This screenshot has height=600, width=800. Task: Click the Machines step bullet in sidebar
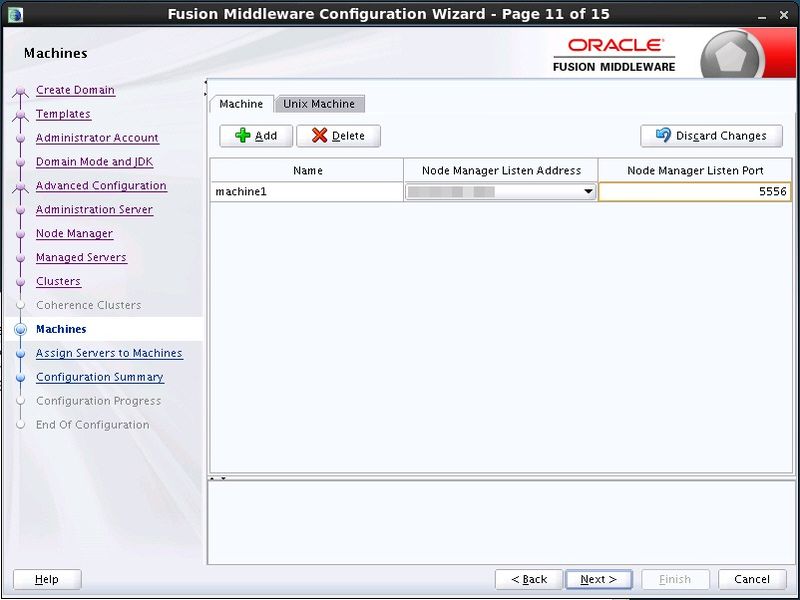[20, 329]
